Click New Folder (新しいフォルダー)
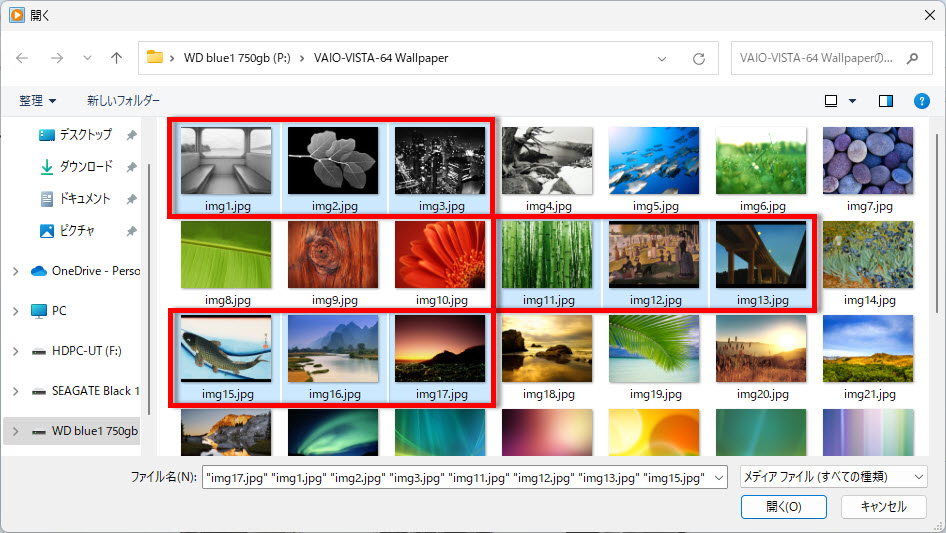Screen dimensions: 946x533 coord(123,101)
